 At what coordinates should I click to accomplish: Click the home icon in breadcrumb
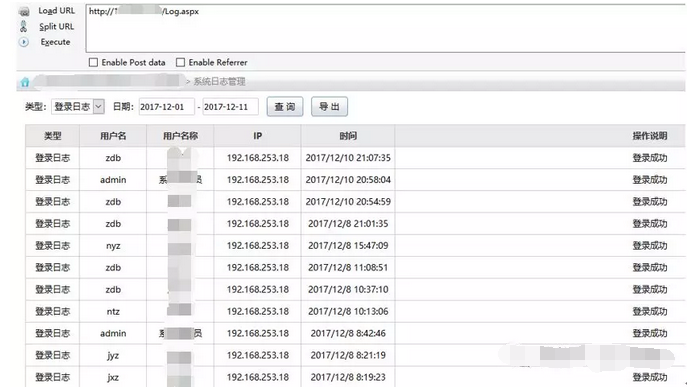(x=25, y=82)
